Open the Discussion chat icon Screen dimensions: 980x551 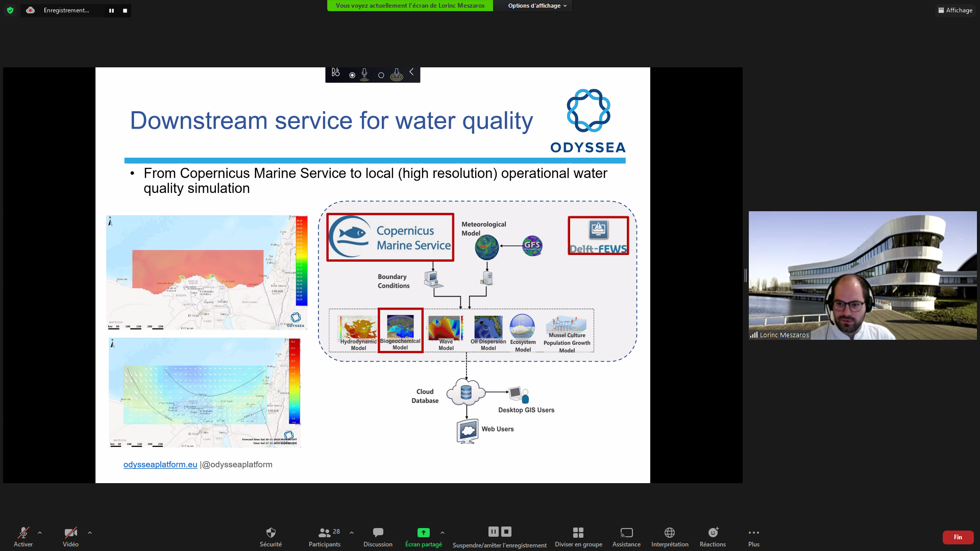coord(378,533)
